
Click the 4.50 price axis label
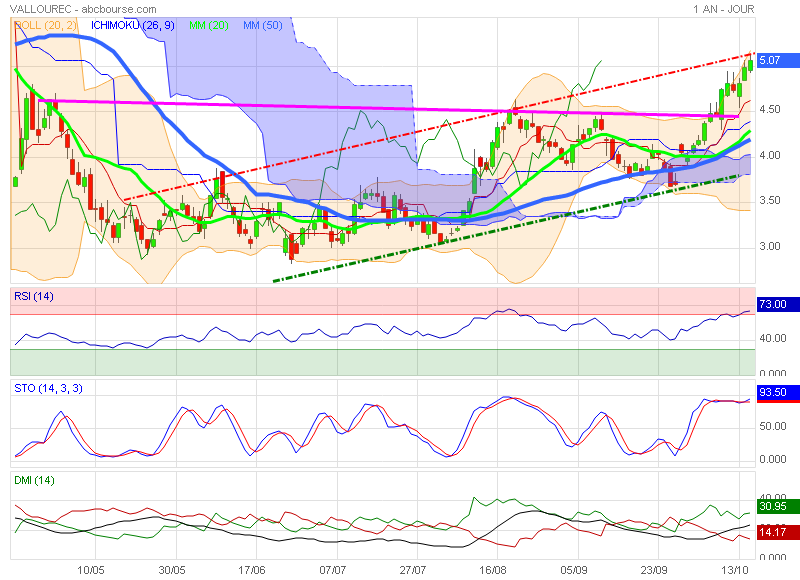click(770, 109)
